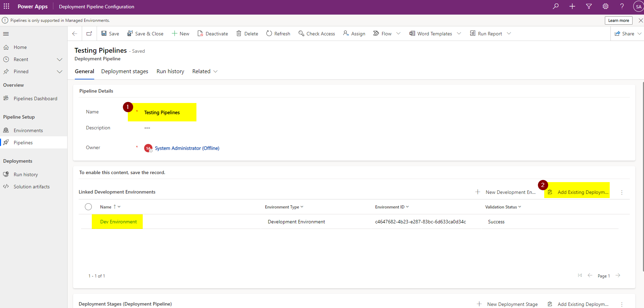Screen dimensions: 644x308
Task: Go to next page arrow
Action: tap(618, 275)
